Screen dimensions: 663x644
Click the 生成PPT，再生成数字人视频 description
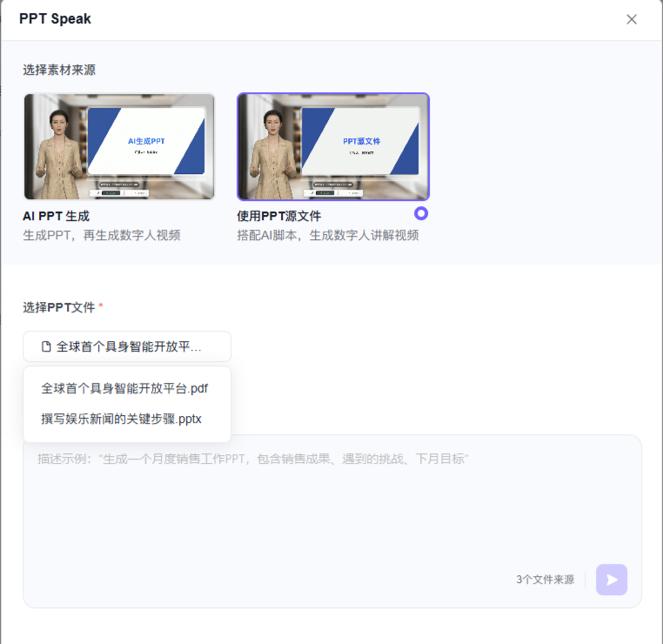coord(102,235)
